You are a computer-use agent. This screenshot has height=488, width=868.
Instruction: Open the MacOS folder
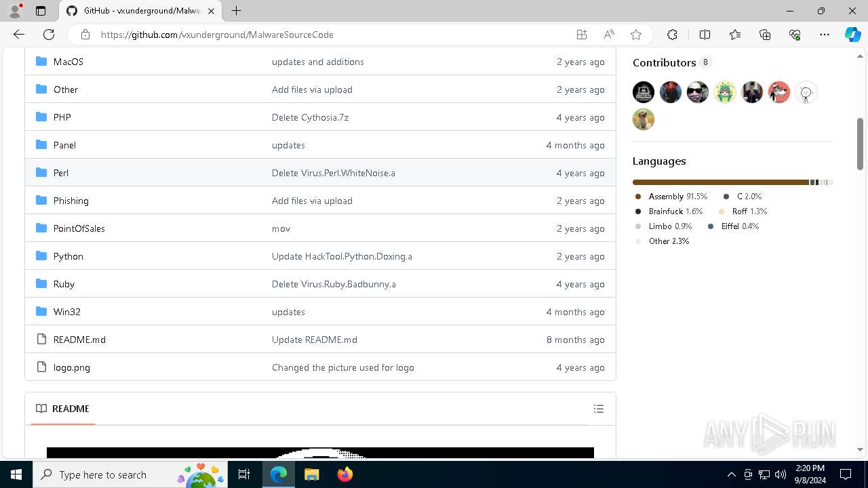68,62
